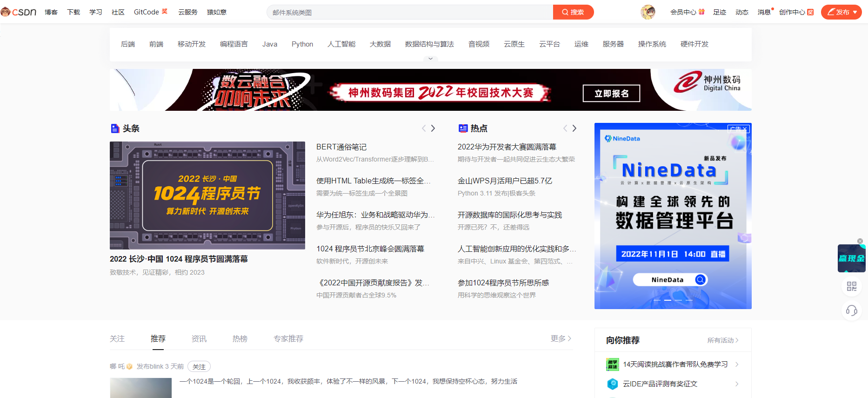Click the 云IDE产品评测 activity icon
The image size is (868, 398).
click(613, 384)
